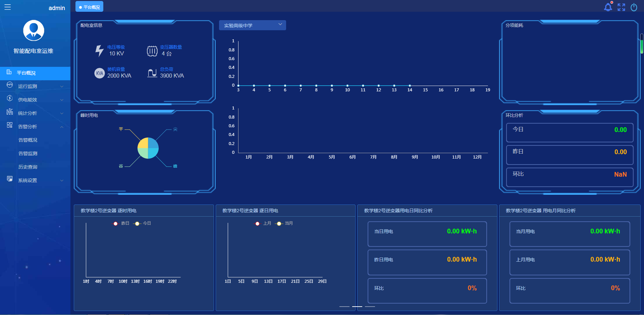The height and width of the screenshot is (315, 644).
Task: Click the green 谷 pie slice
Action: coord(143,153)
